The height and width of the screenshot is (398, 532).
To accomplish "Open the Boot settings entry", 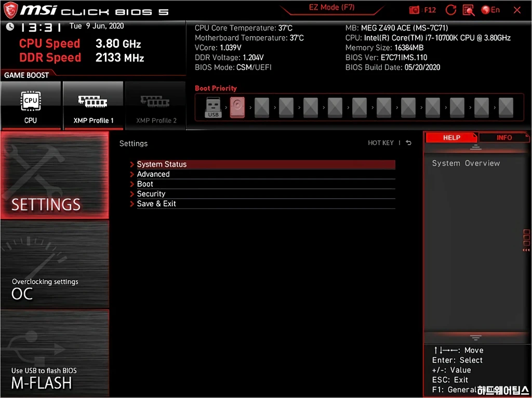I will [265, 184].
